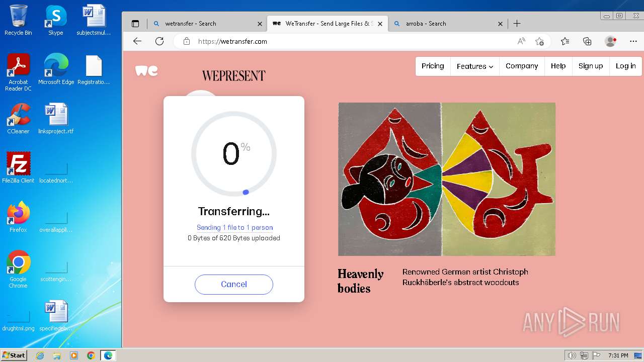View site information lock icon

(187, 41)
